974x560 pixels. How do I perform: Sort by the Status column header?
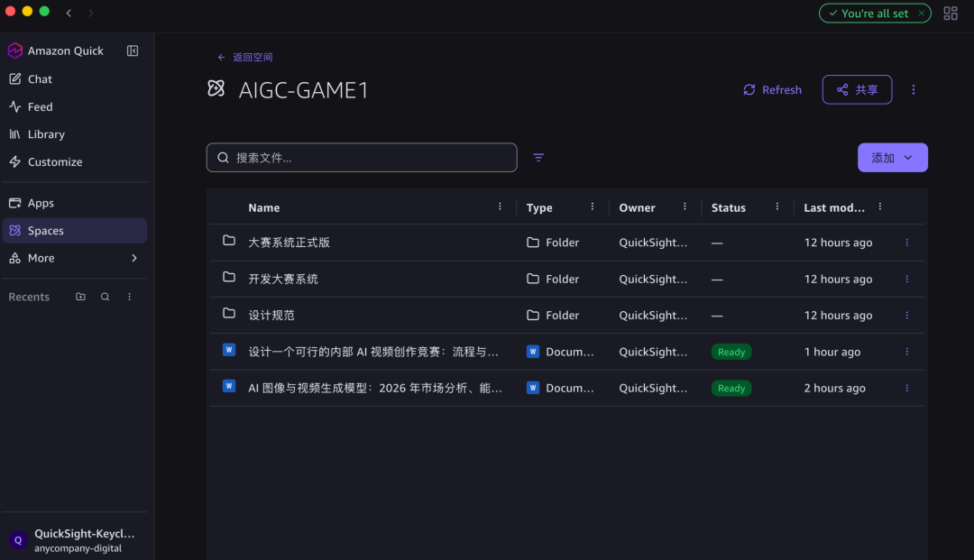[x=728, y=208]
